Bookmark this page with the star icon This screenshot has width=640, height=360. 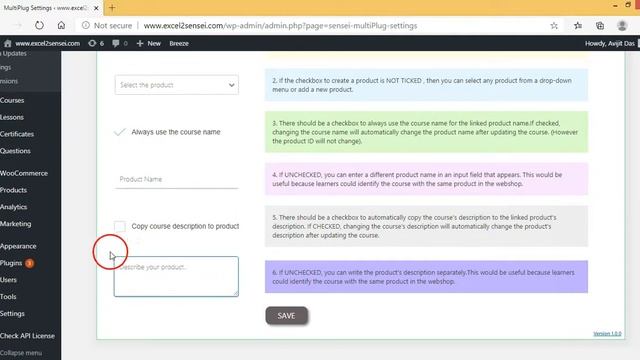(x=554, y=26)
